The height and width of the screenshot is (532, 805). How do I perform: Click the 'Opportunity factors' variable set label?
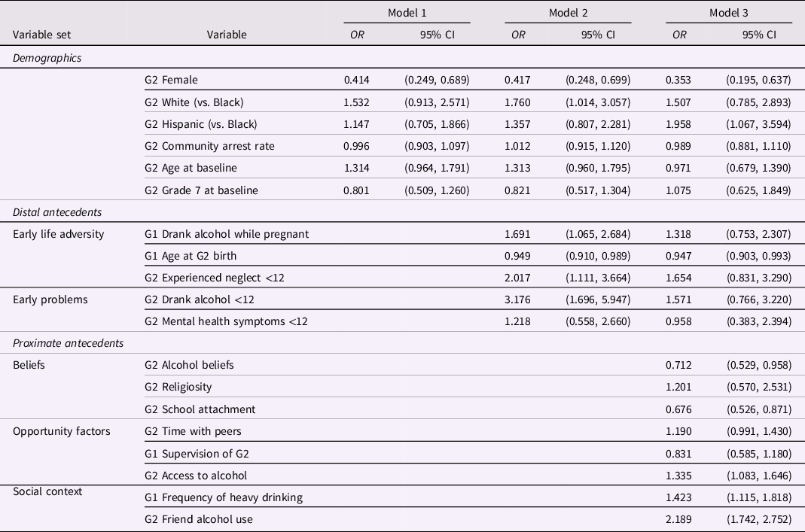click(x=62, y=431)
